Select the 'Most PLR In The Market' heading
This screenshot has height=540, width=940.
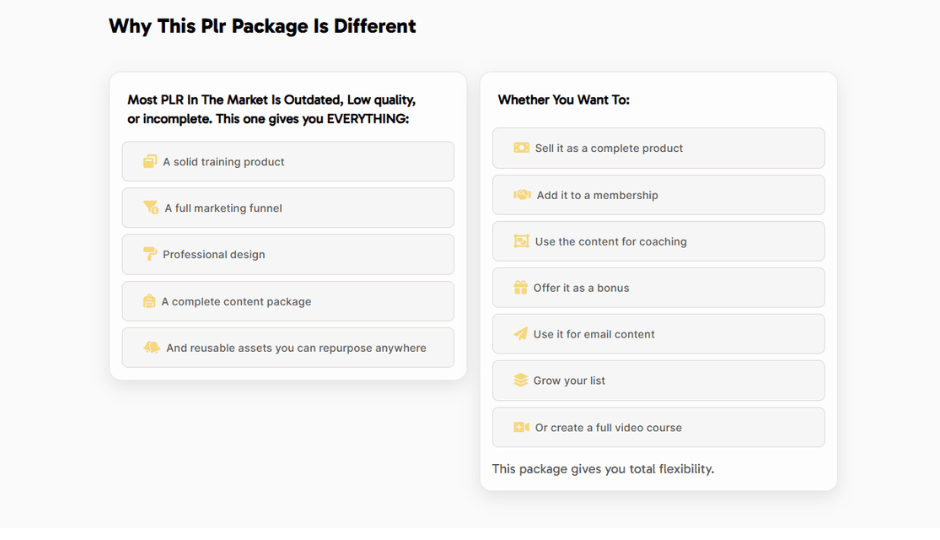[272, 109]
